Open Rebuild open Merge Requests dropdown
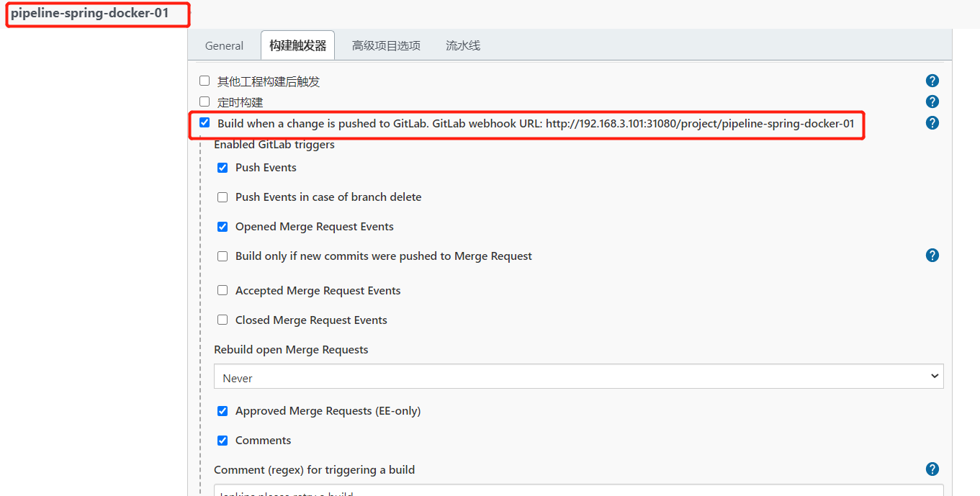This screenshot has height=496, width=980. (579, 376)
